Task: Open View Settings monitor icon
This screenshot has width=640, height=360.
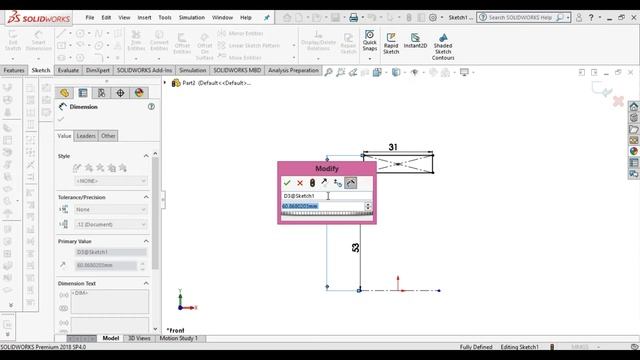Action: pos(465,72)
